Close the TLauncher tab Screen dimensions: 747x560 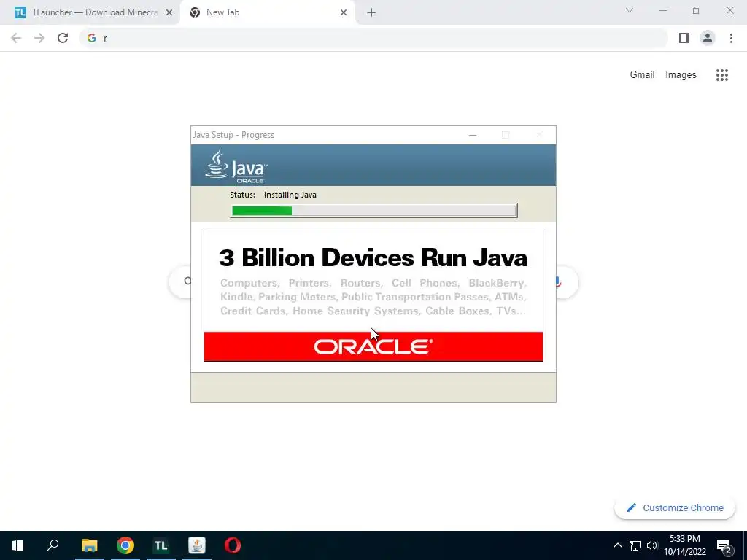click(169, 12)
